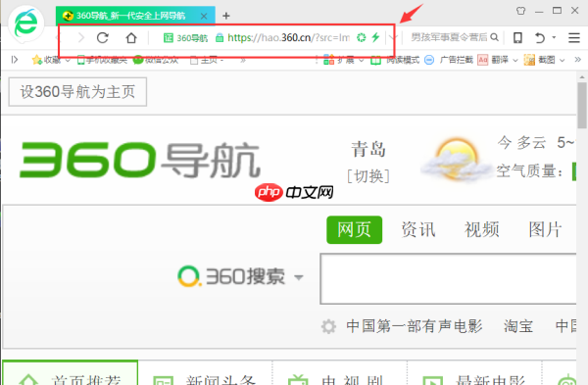Open the 主页 bookmark
This screenshot has width=588, height=385.
(207, 60)
